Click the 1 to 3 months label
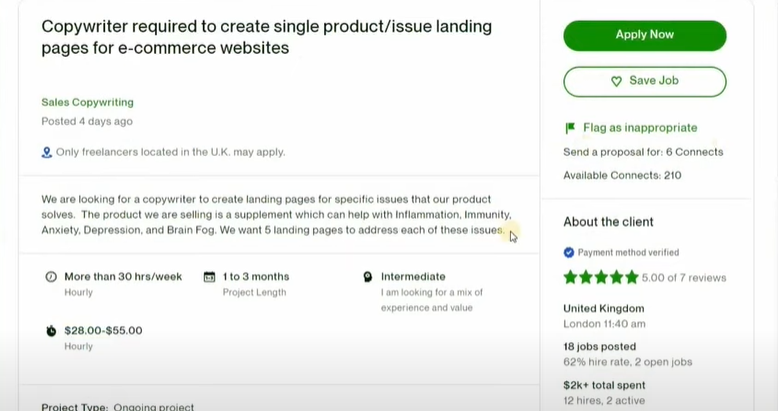The width and height of the screenshot is (778, 411). (x=256, y=276)
